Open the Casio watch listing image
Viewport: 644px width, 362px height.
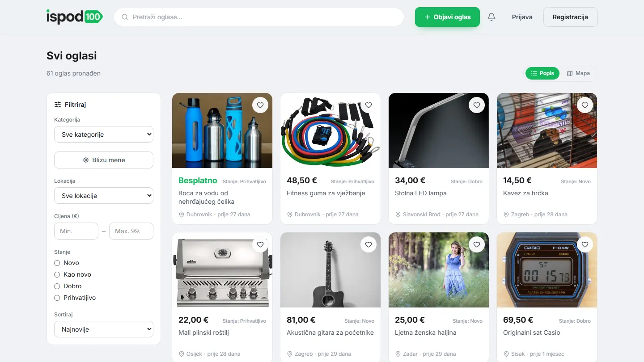coord(547,270)
